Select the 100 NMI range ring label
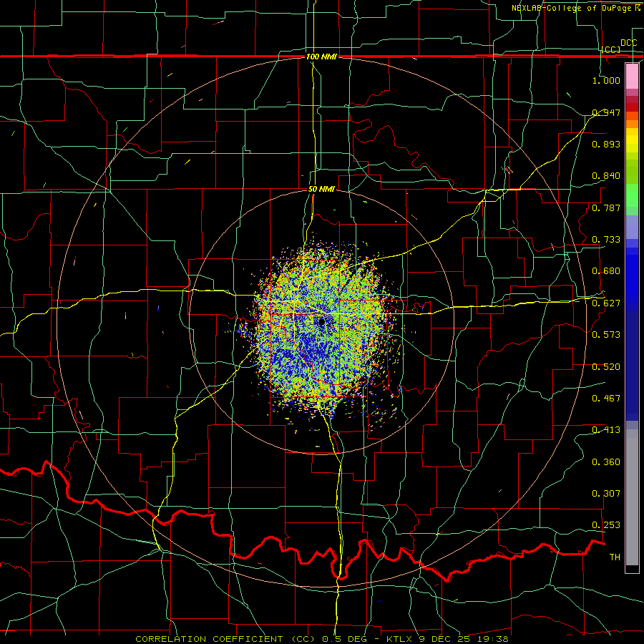Viewport: 644px width, 644px height. click(321, 57)
